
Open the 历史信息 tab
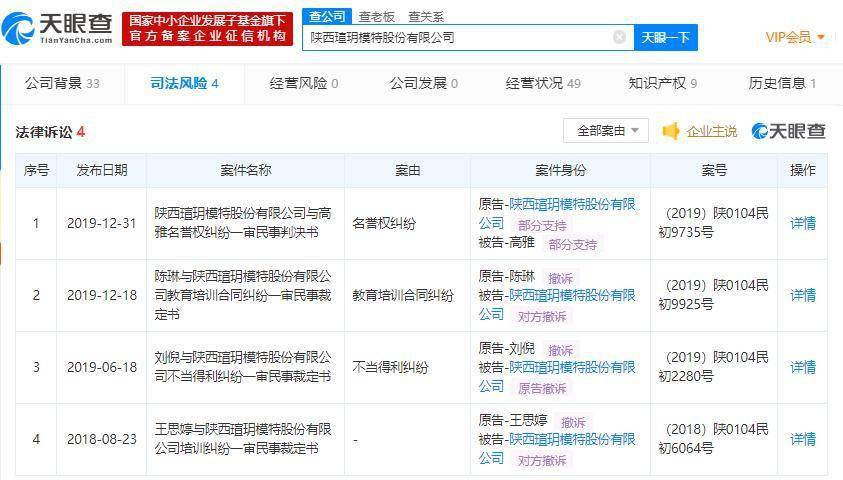[x=782, y=83]
